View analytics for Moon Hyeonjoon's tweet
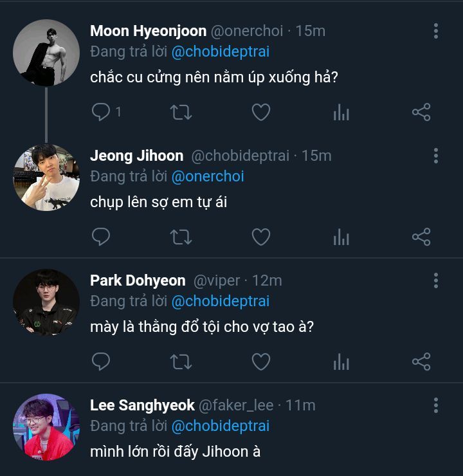The width and height of the screenshot is (463, 476). 341,113
